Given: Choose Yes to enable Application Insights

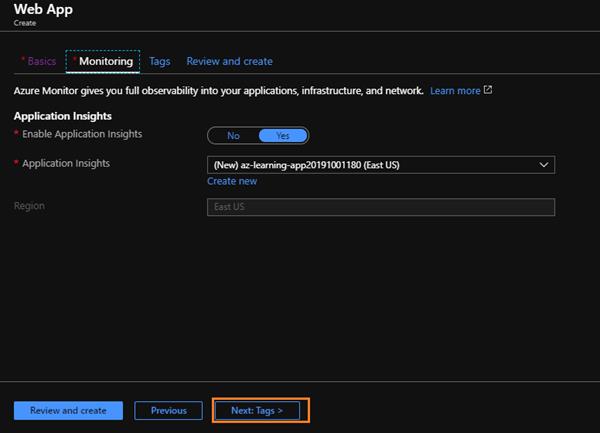Looking at the screenshot, I should (x=283, y=135).
